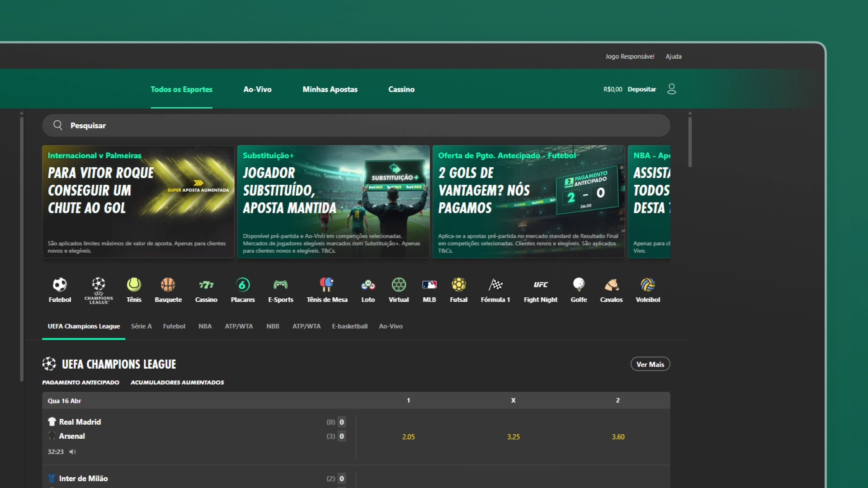Select the NBA competition tab
The height and width of the screenshot is (488, 868).
point(205,326)
